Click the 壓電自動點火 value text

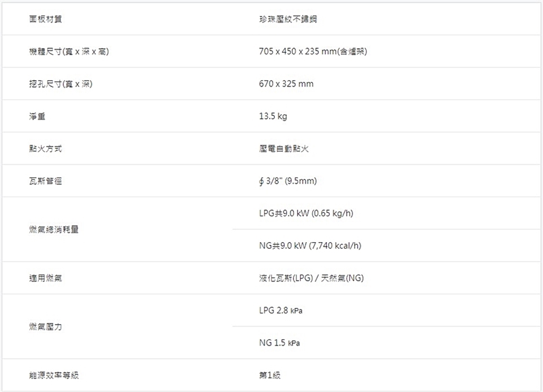283,149
